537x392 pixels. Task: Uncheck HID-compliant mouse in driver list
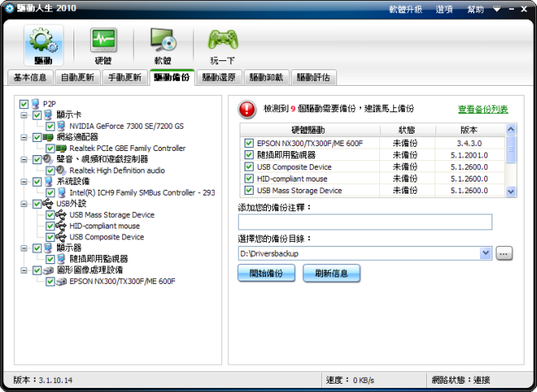click(249, 178)
